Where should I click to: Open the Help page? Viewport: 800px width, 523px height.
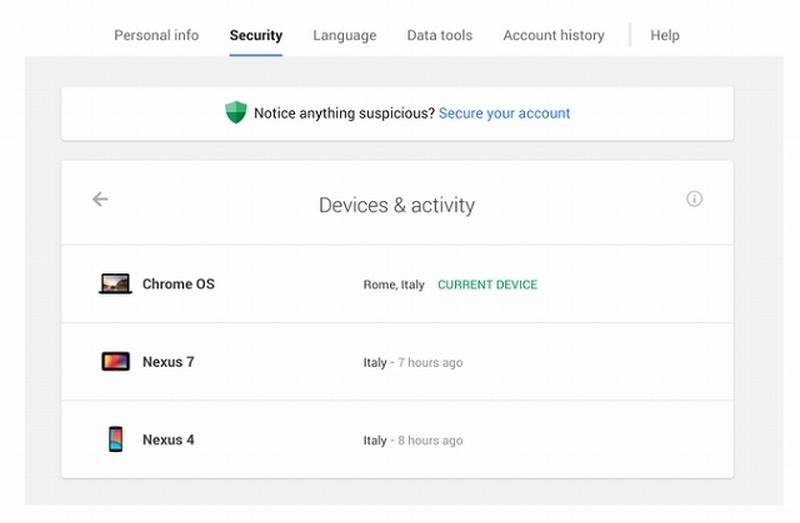664,35
